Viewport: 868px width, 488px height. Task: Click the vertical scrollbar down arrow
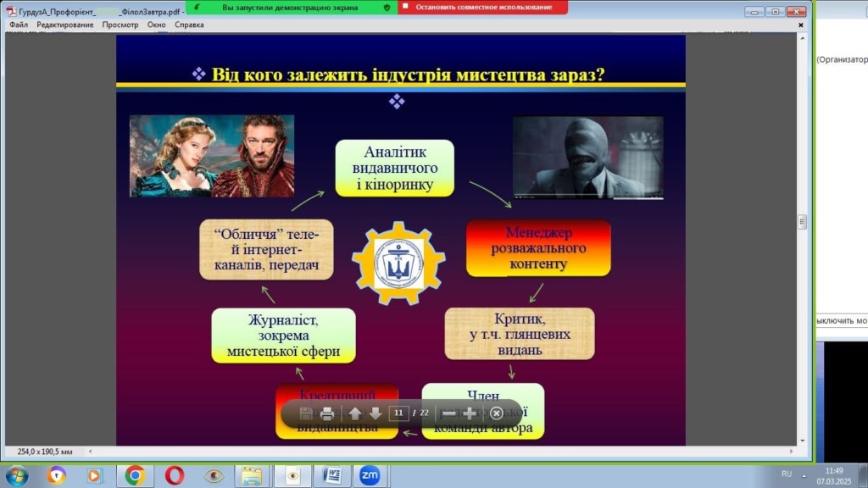(x=802, y=441)
